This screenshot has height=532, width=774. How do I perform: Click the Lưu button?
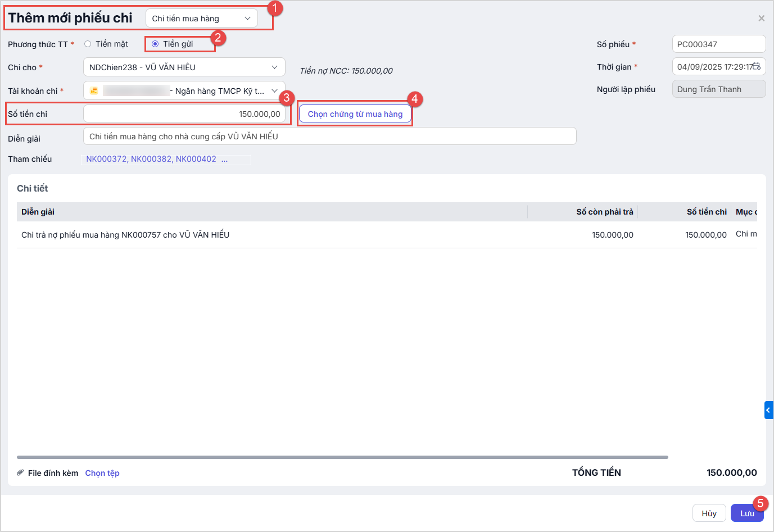click(x=747, y=513)
